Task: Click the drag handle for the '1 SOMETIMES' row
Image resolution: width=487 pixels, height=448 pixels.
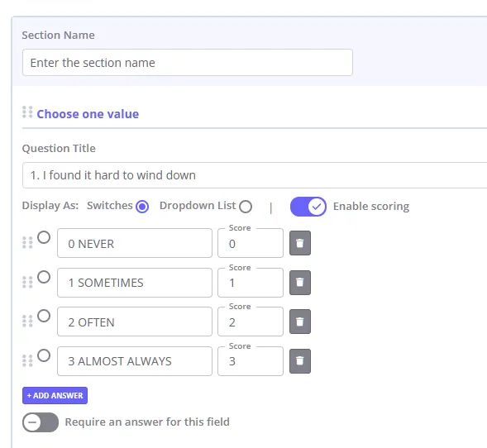Action: coord(27,282)
